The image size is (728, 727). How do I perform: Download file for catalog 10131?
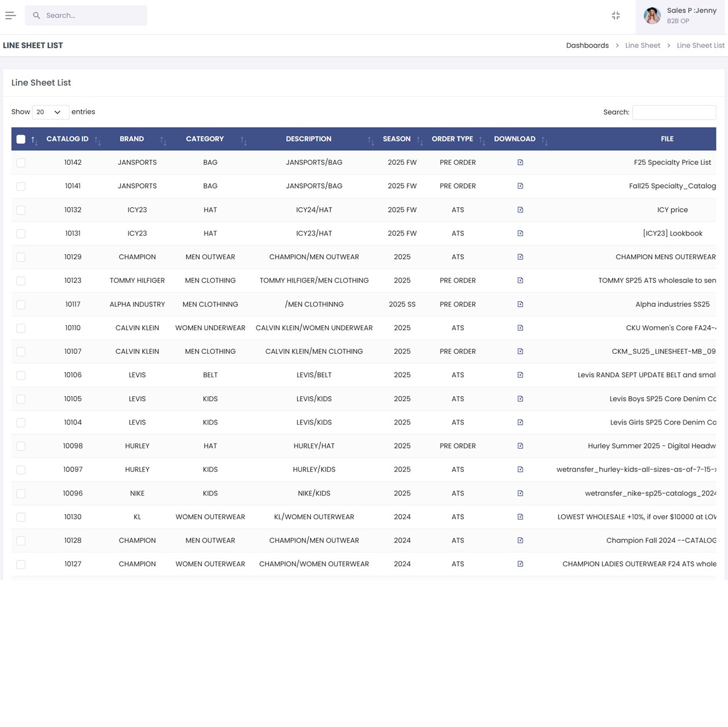[520, 233]
